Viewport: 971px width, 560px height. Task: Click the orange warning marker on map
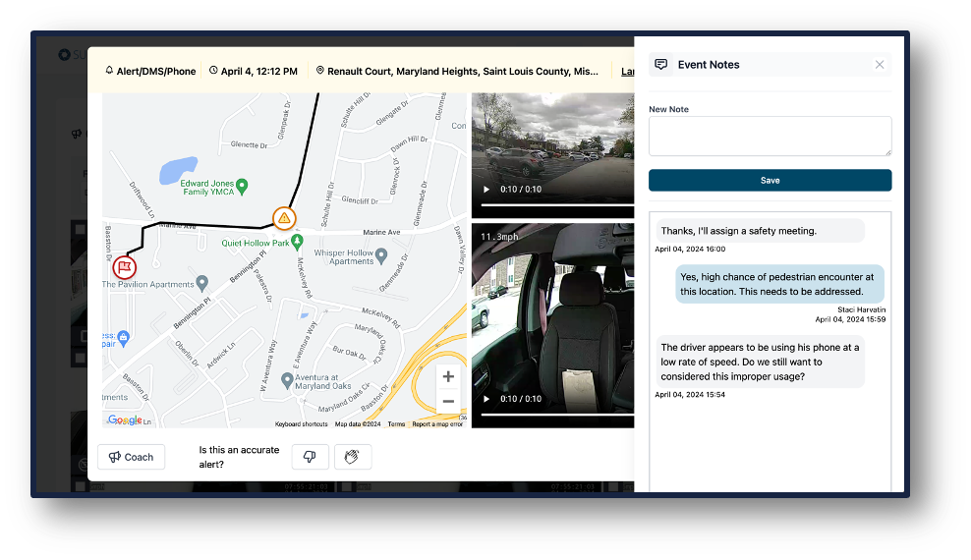tap(283, 217)
